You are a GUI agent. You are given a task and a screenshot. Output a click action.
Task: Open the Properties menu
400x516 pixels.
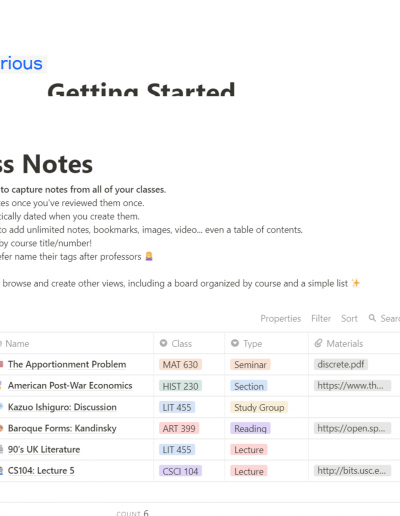(281, 319)
